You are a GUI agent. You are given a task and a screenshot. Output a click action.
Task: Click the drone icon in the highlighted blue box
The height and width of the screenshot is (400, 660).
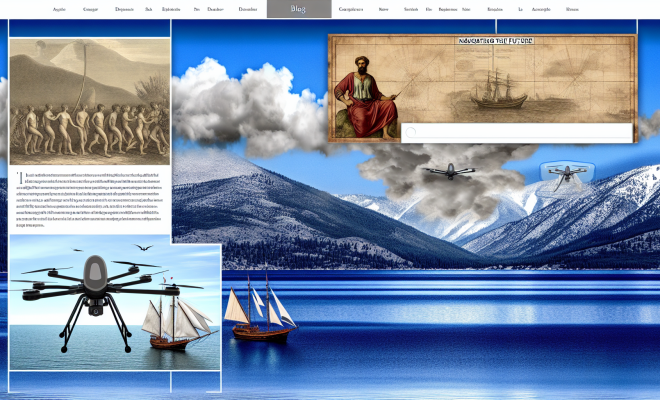click(558, 172)
